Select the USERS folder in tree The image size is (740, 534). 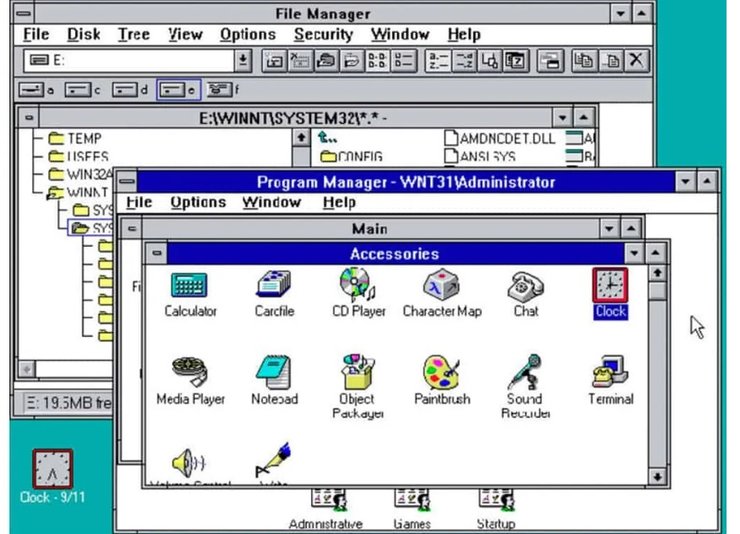point(78,156)
